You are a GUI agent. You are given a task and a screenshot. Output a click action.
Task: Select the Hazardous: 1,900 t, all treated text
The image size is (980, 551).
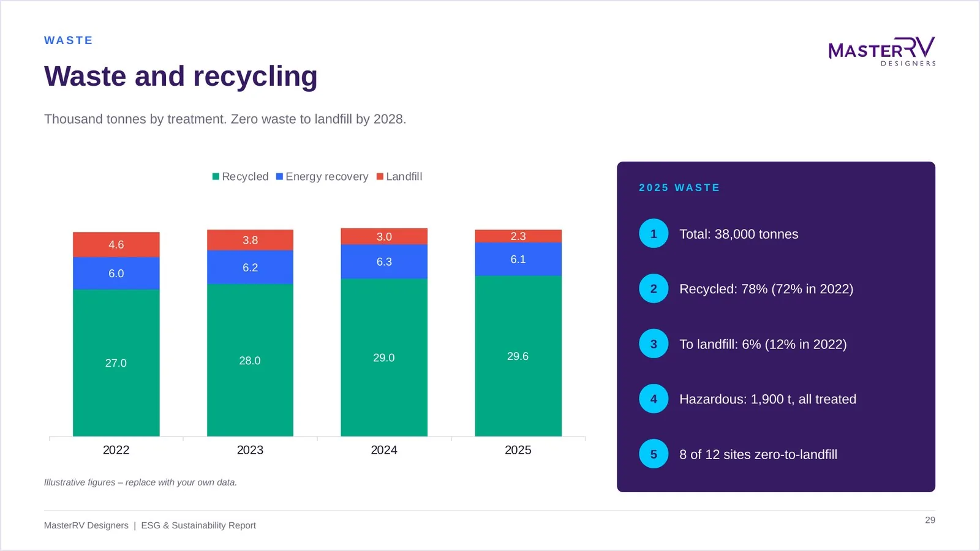767,399
